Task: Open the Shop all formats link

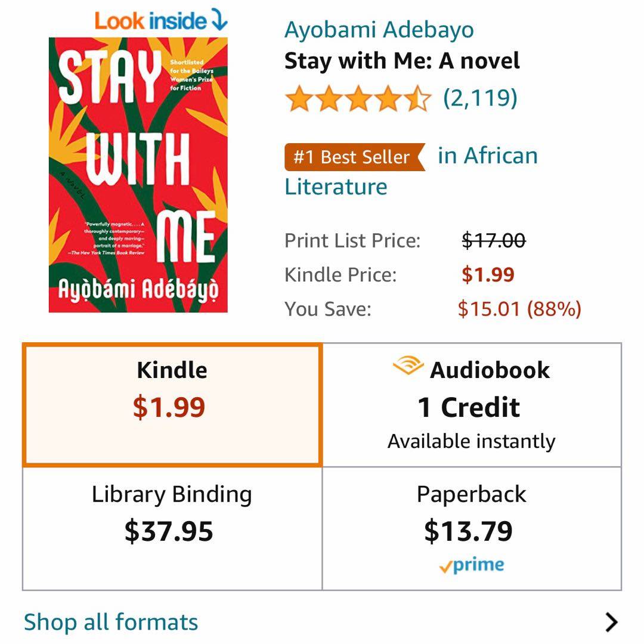Action: point(111,622)
